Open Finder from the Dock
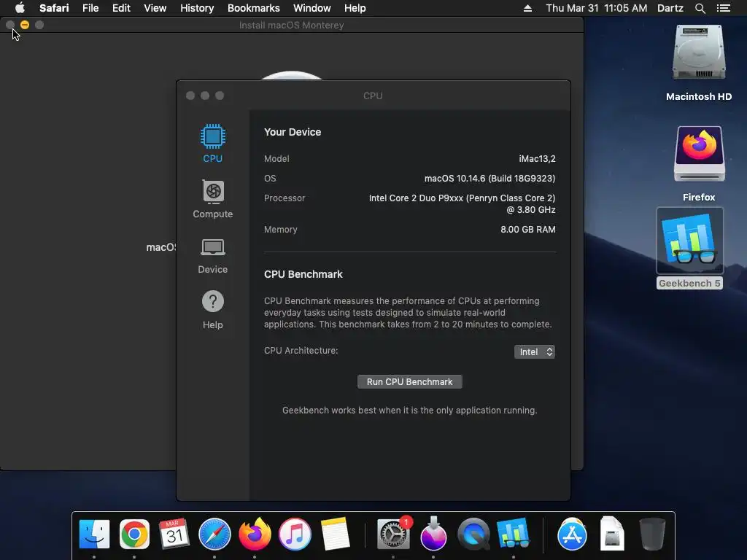Screen dimensions: 747x560 coord(94,534)
